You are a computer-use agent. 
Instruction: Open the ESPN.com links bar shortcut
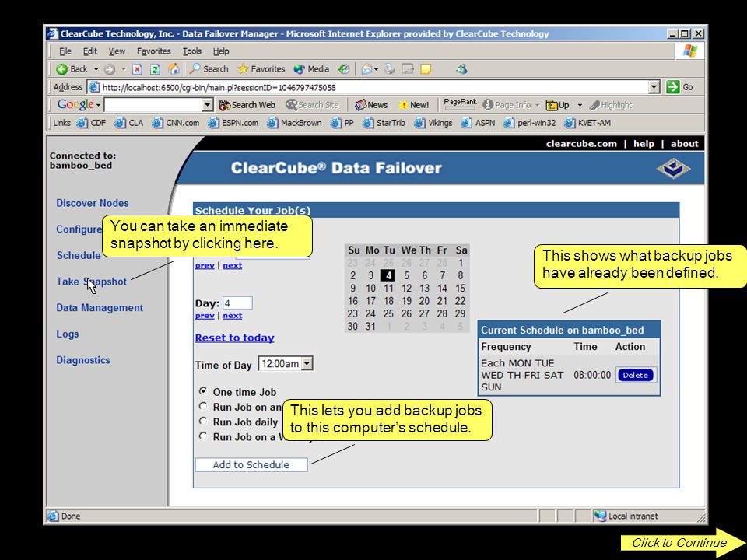click(233, 123)
